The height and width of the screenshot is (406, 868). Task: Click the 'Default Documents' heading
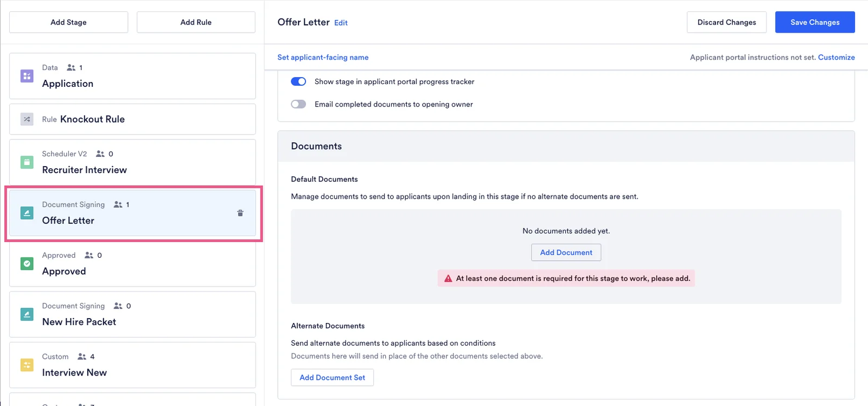click(324, 179)
